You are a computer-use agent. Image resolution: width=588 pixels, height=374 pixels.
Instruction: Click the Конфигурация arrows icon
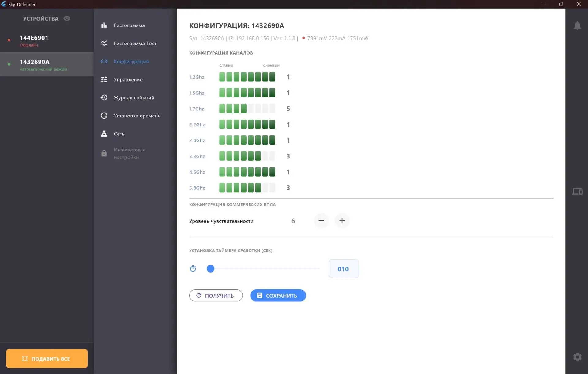click(x=104, y=61)
